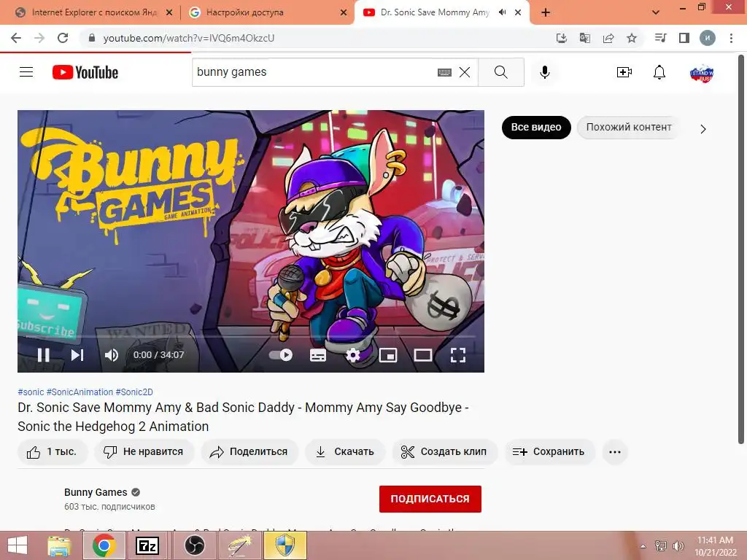Select the Dr. Sonic Save Mommy Amy tab
Screen dimensions: 747x560
[435, 12]
